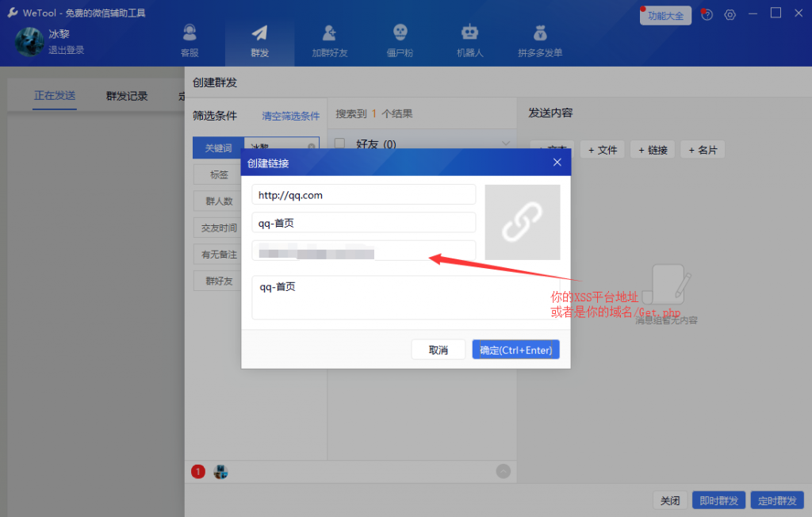Open settings gear icon in title bar
The image size is (812, 517).
click(730, 15)
